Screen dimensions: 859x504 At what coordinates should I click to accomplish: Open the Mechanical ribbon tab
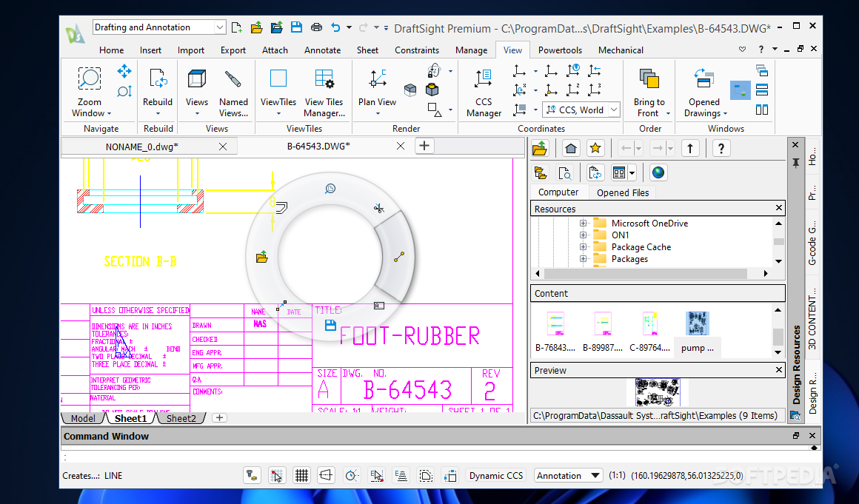click(x=621, y=50)
